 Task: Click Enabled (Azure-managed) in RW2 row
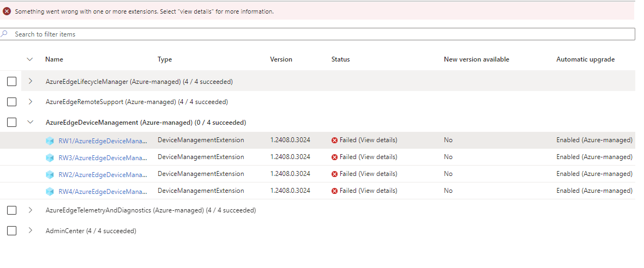click(x=594, y=174)
